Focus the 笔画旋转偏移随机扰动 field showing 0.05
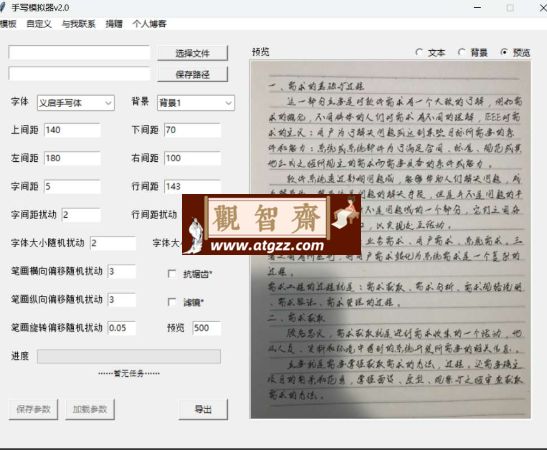547x450 pixels. point(122,328)
